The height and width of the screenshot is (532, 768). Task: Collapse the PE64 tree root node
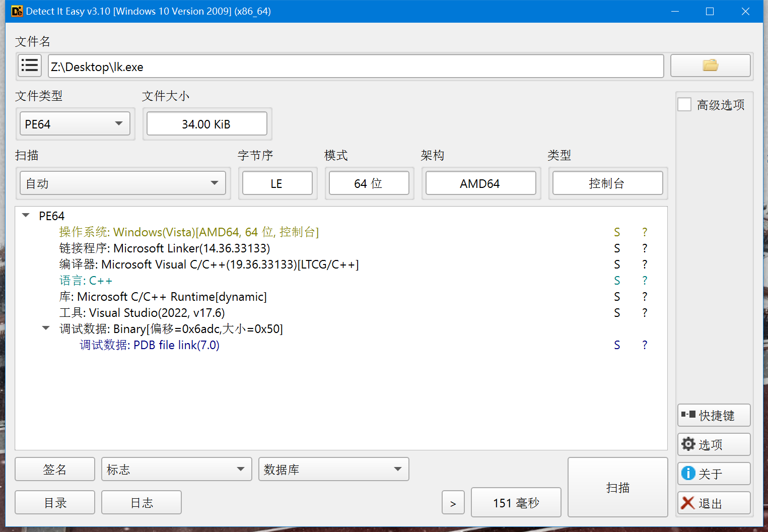26,216
